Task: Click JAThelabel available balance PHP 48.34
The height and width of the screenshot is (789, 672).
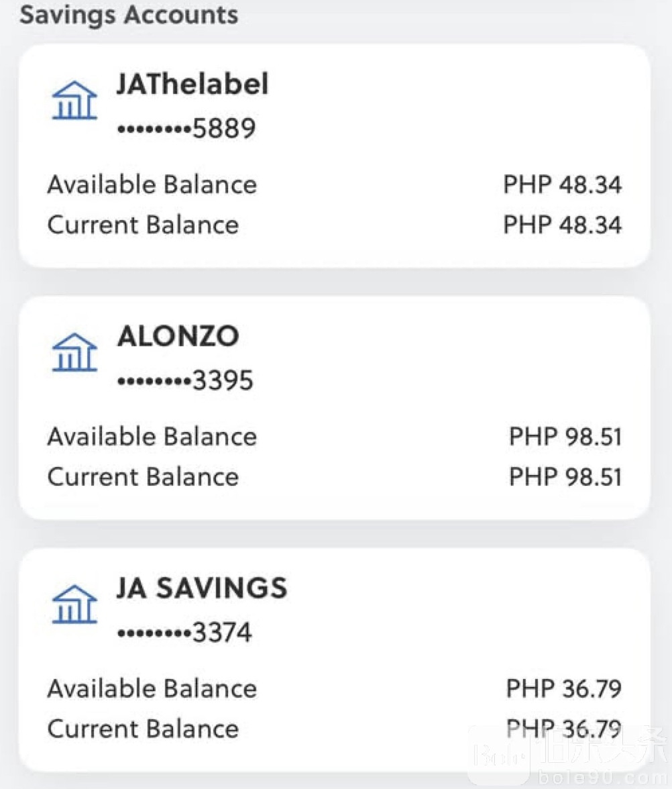Action: tap(562, 185)
